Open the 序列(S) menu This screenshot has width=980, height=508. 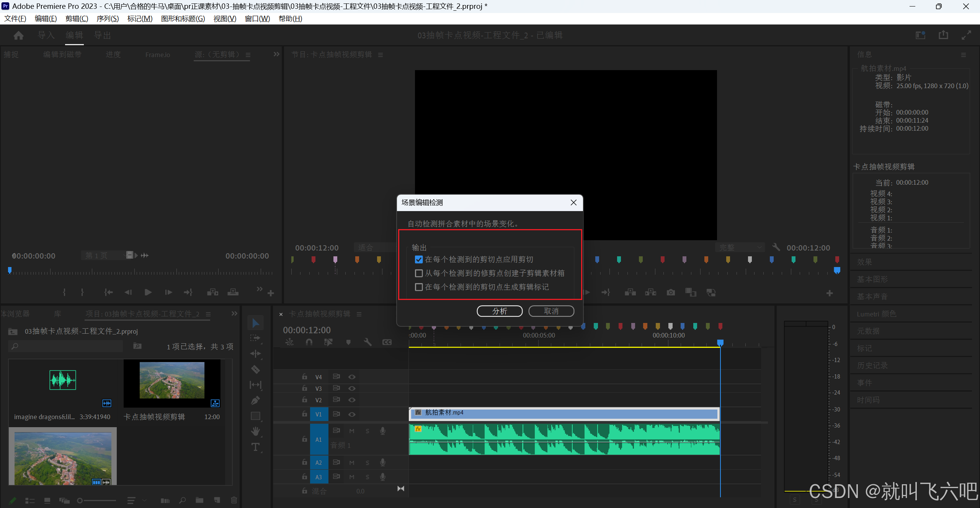point(108,19)
